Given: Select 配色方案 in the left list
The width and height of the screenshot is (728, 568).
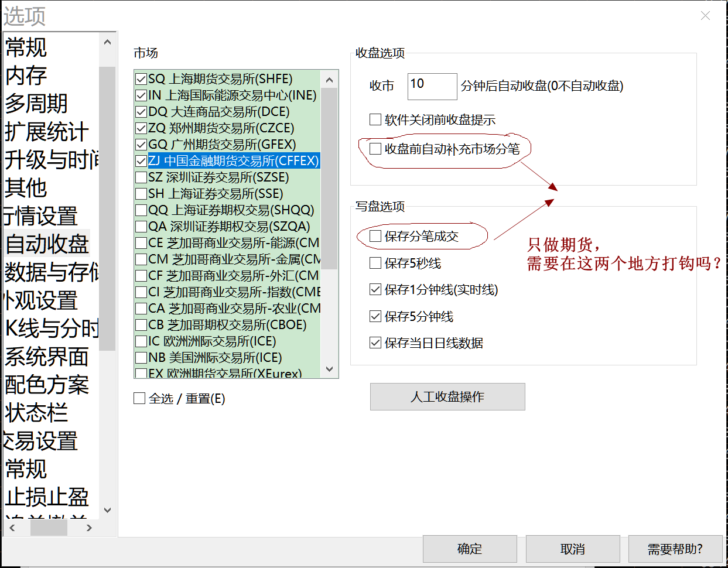Looking at the screenshot, I should (x=47, y=385).
